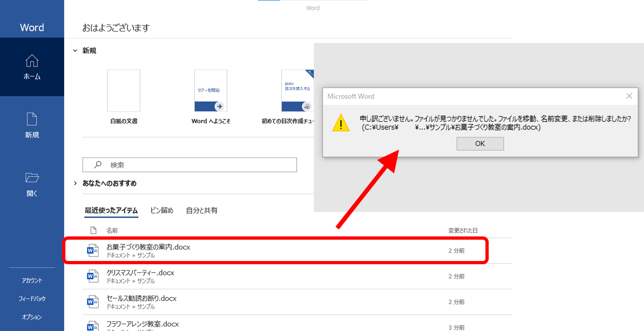Click the warning triangle icon in dialog
Image resolution: width=644 pixels, height=331 pixels.
click(341, 123)
